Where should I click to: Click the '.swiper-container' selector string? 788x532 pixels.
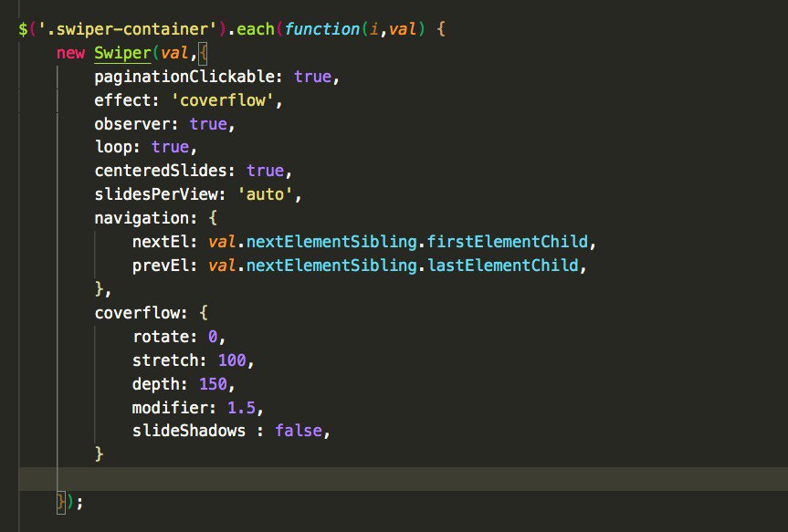pyautogui.click(x=127, y=29)
